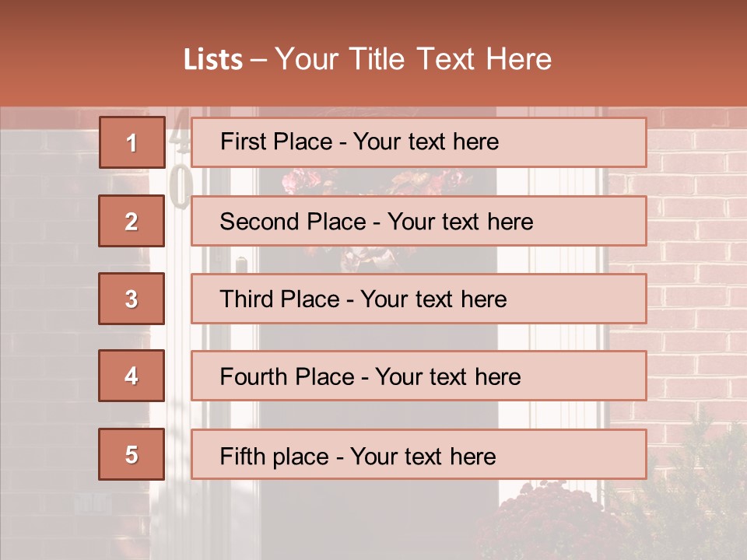Click Your Title Text Here heading
This screenshot has width=747, height=560.
click(x=413, y=59)
